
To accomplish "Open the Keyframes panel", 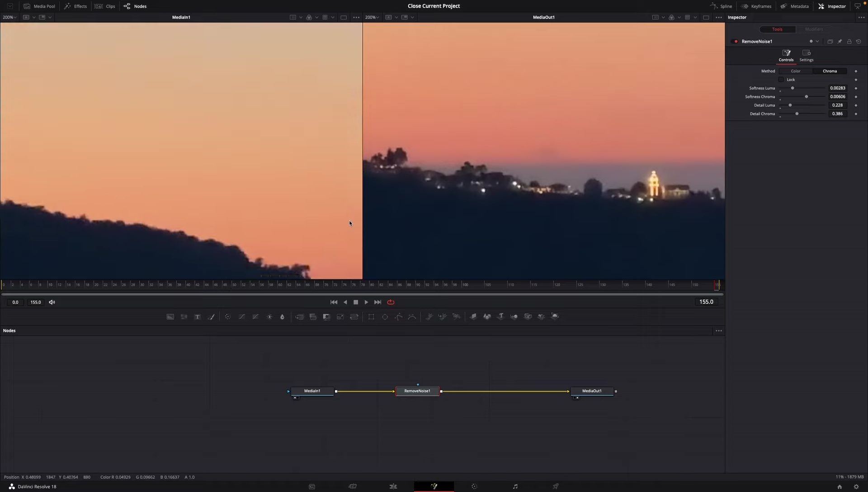I will (756, 6).
